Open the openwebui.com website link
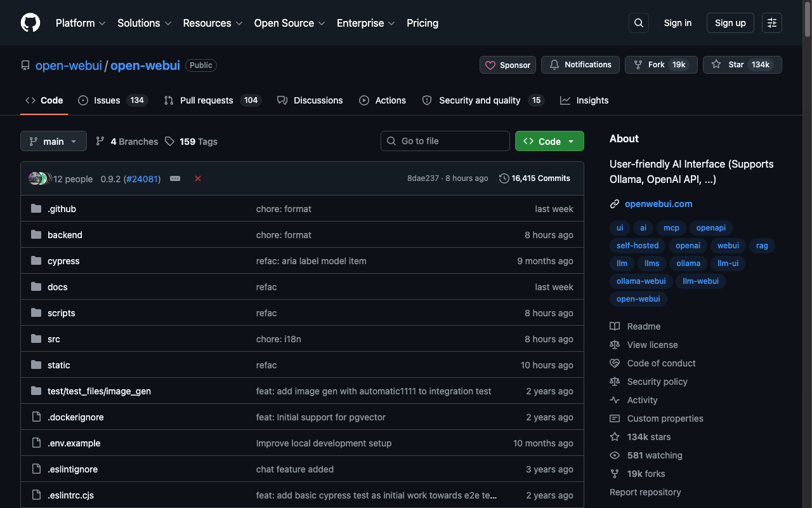The image size is (812, 508). (658, 204)
